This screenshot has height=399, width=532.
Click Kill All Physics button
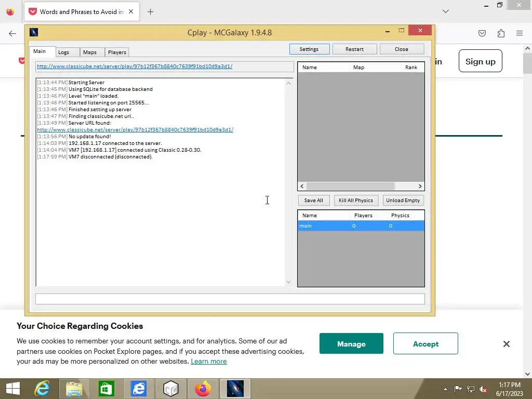click(356, 201)
